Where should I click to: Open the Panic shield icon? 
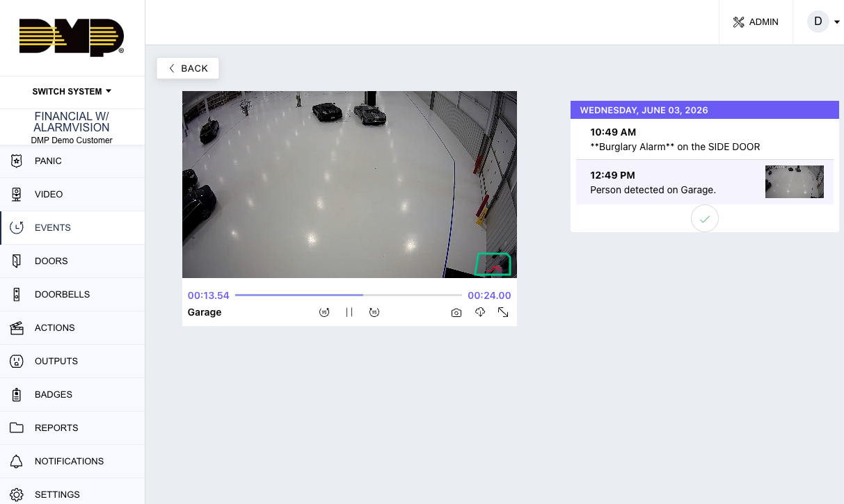coord(17,161)
